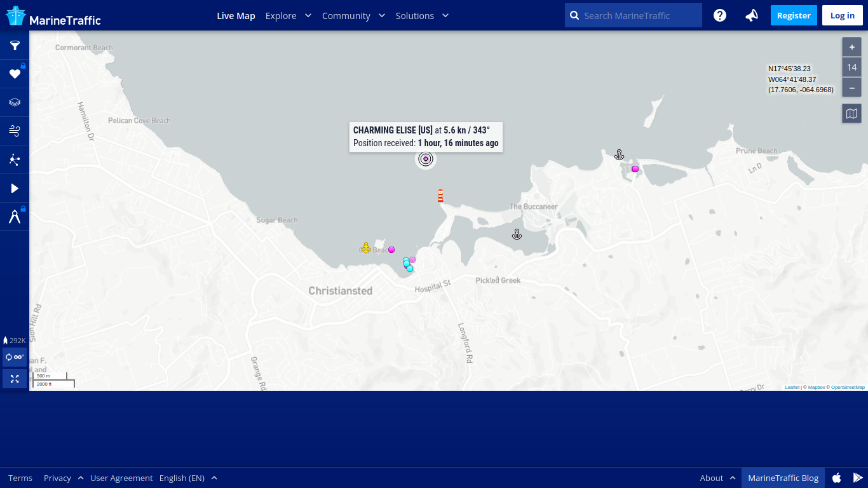This screenshot has height=488, width=868.
Task: Open the help question mark icon
Action: click(720, 15)
